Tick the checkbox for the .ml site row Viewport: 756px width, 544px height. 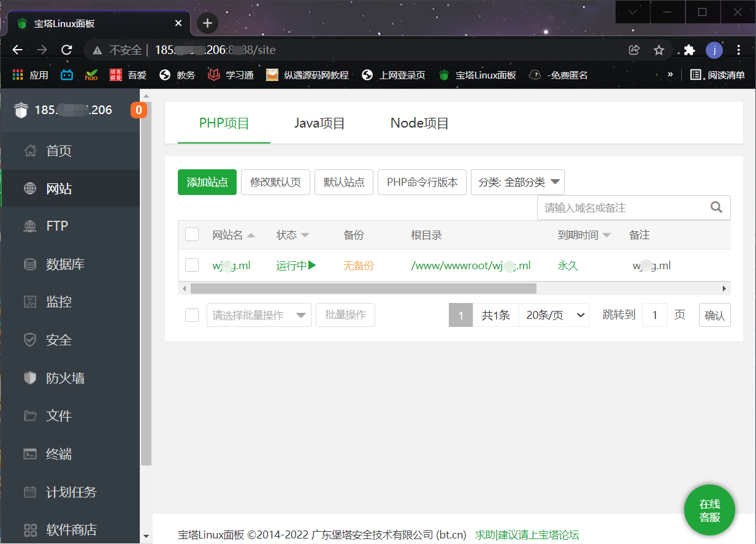(192, 265)
